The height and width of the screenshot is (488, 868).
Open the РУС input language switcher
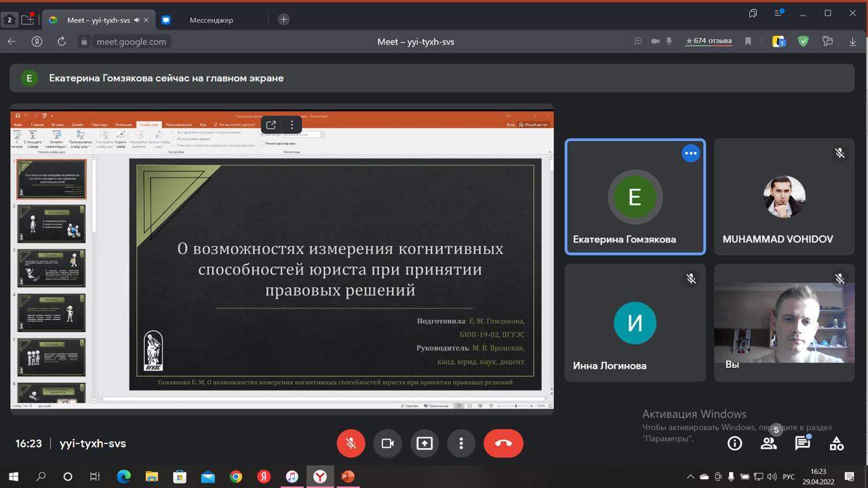click(x=789, y=476)
